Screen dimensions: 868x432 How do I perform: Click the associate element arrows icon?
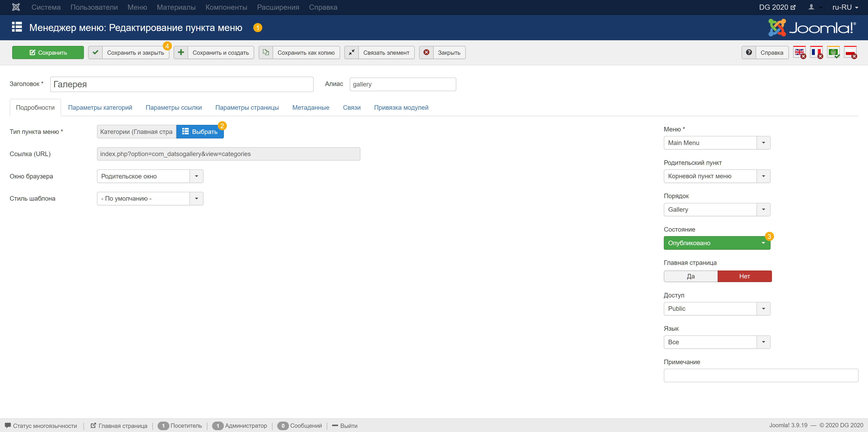coord(351,52)
